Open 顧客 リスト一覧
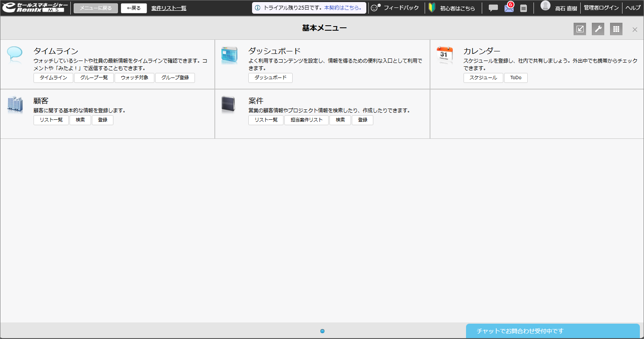Screen dimensions: 644x339 [51, 120]
